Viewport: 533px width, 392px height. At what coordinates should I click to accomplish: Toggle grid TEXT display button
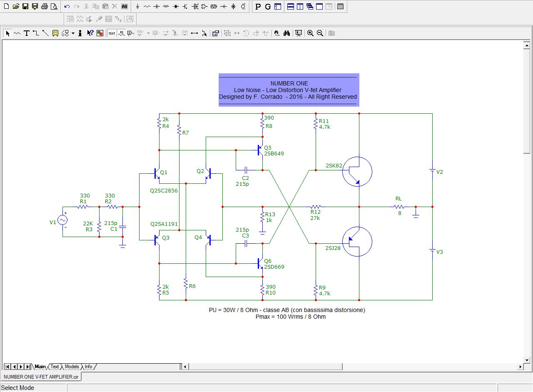112,33
